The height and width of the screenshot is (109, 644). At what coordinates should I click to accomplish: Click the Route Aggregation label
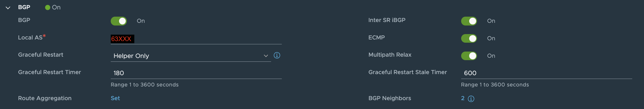click(45, 98)
